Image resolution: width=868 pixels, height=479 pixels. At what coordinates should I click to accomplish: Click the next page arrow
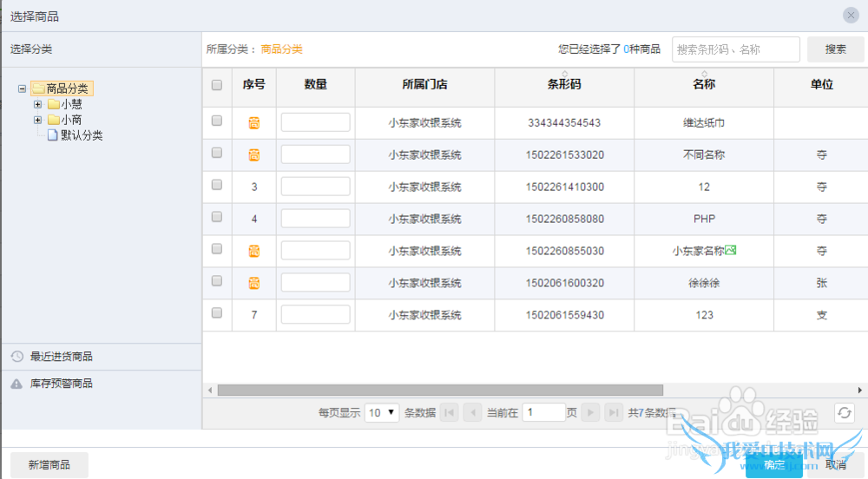[x=590, y=413]
